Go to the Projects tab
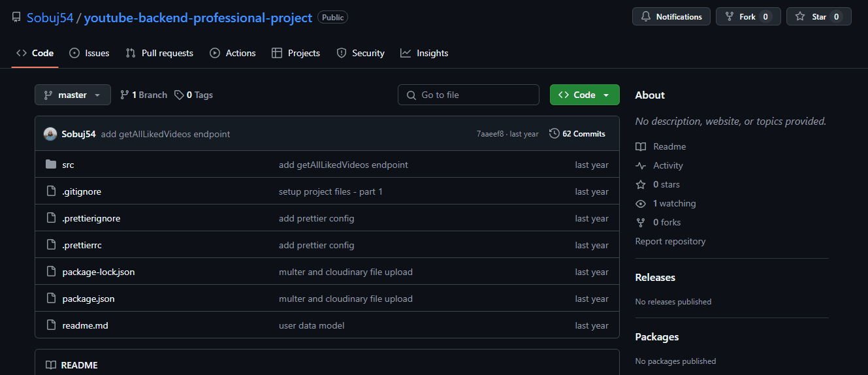The image size is (868, 375). coord(296,53)
